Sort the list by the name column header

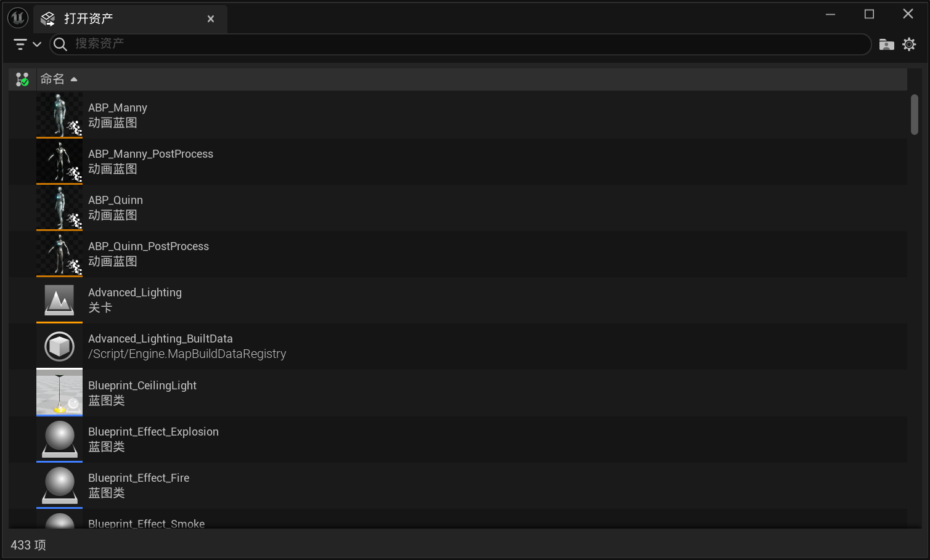point(52,79)
